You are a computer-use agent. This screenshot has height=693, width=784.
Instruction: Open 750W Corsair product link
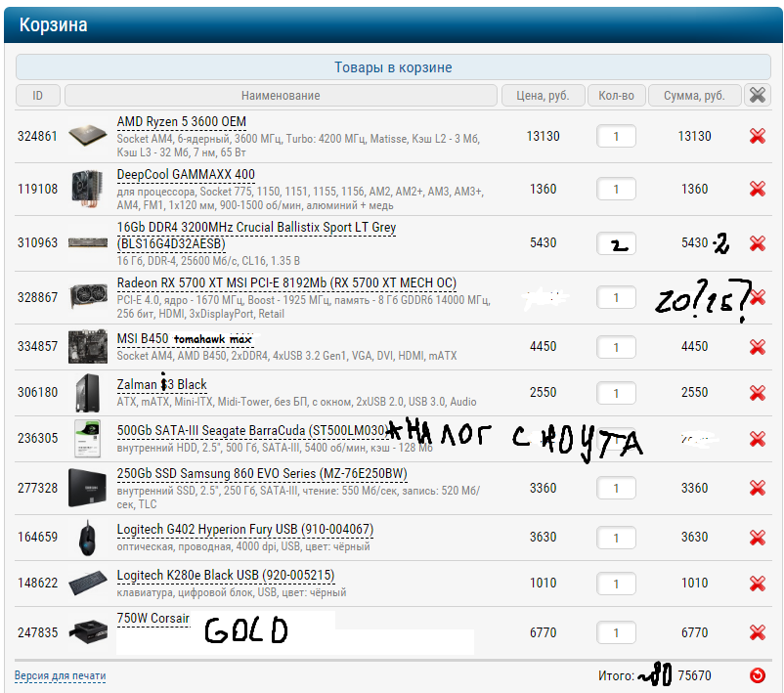pyautogui.click(x=153, y=619)
